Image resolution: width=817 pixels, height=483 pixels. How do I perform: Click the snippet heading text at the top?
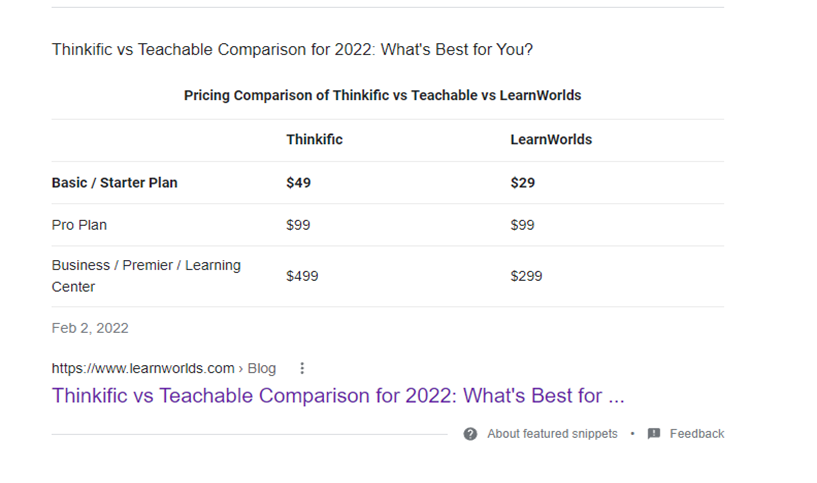[292, 49]
